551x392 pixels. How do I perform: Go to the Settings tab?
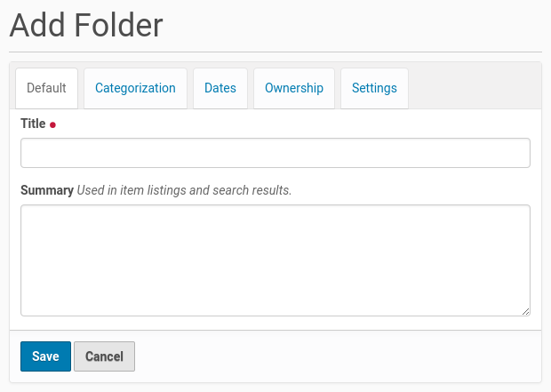click(x=374, y=88)
